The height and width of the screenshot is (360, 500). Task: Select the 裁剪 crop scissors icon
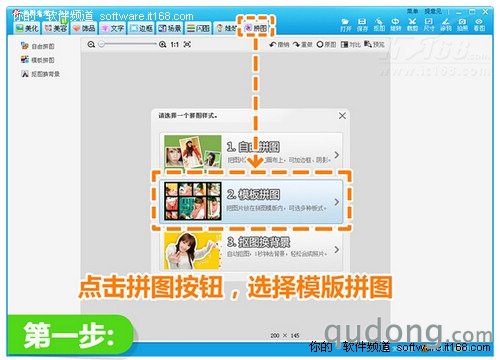tap(412, 25)
